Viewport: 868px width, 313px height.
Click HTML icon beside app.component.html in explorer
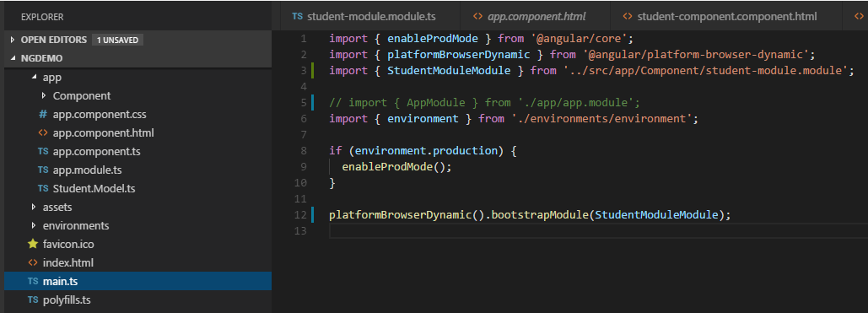click(43, 133)
